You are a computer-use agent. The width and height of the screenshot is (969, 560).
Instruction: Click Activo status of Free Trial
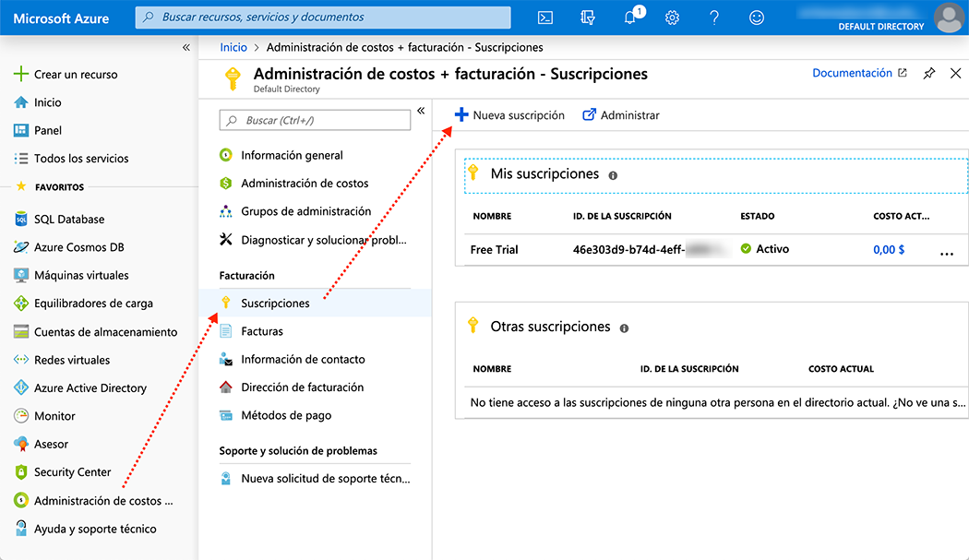tap(765, 249)
